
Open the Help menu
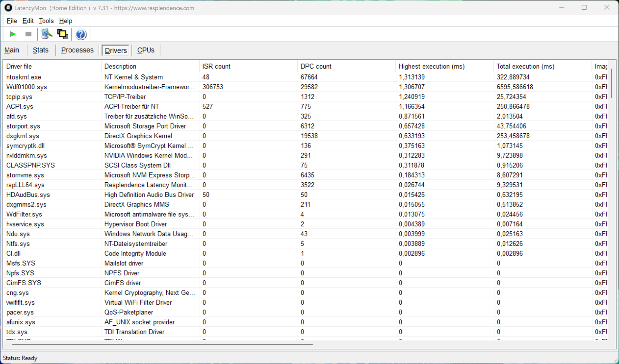coord(65,21)
